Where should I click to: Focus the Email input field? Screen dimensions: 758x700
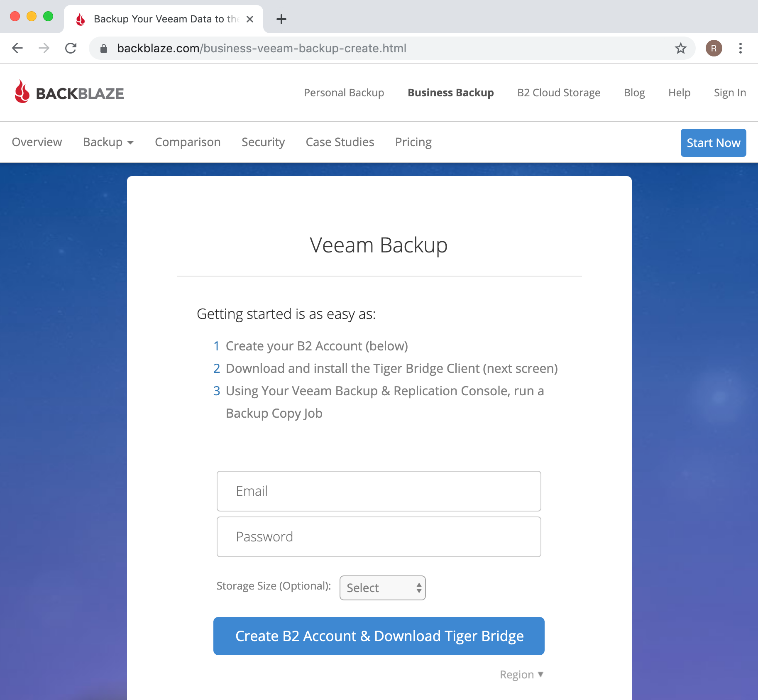(x=379, y=491)
